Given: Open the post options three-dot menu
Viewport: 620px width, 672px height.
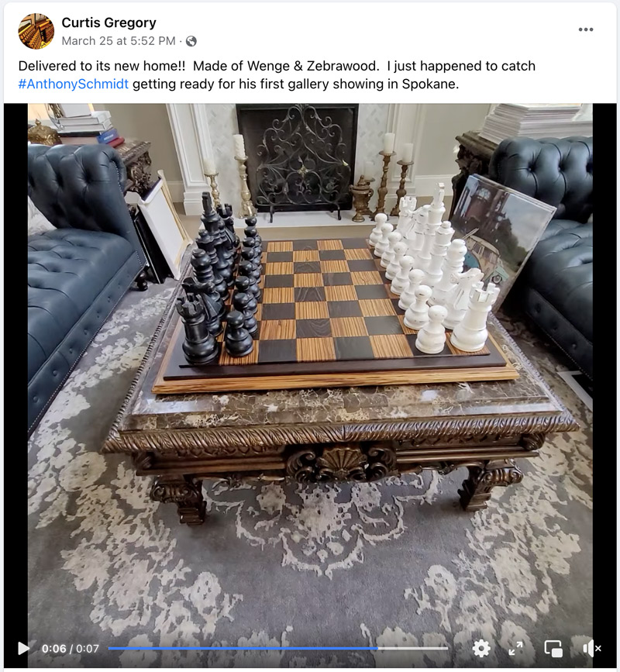Looking at the screenshot, I should [586, 29].
